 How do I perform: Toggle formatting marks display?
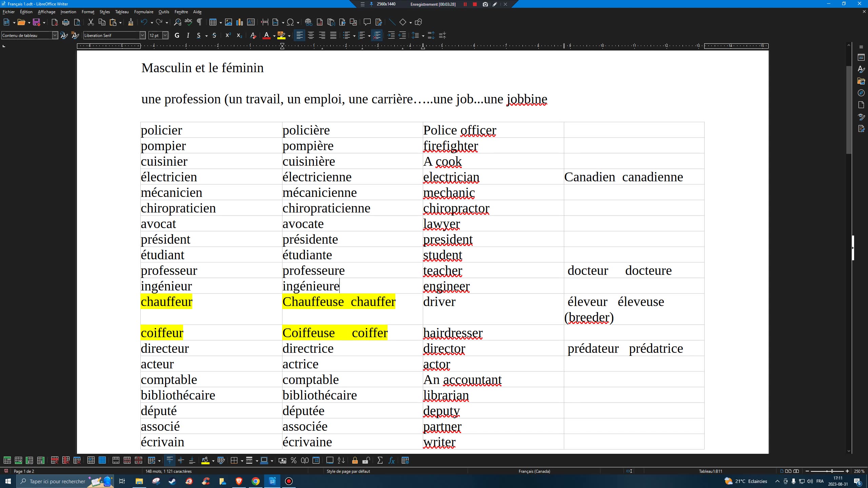coord(200,22)
